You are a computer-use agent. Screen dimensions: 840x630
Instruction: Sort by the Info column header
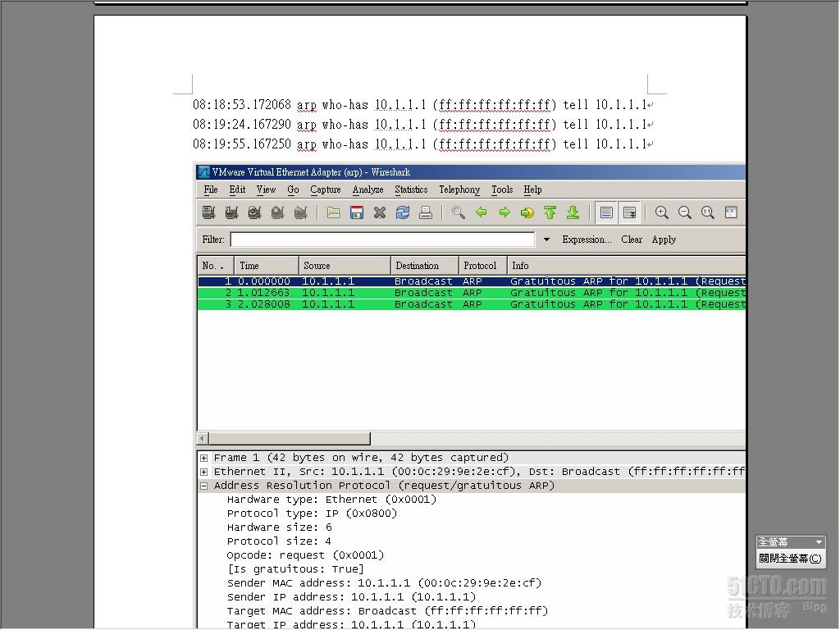626,266
